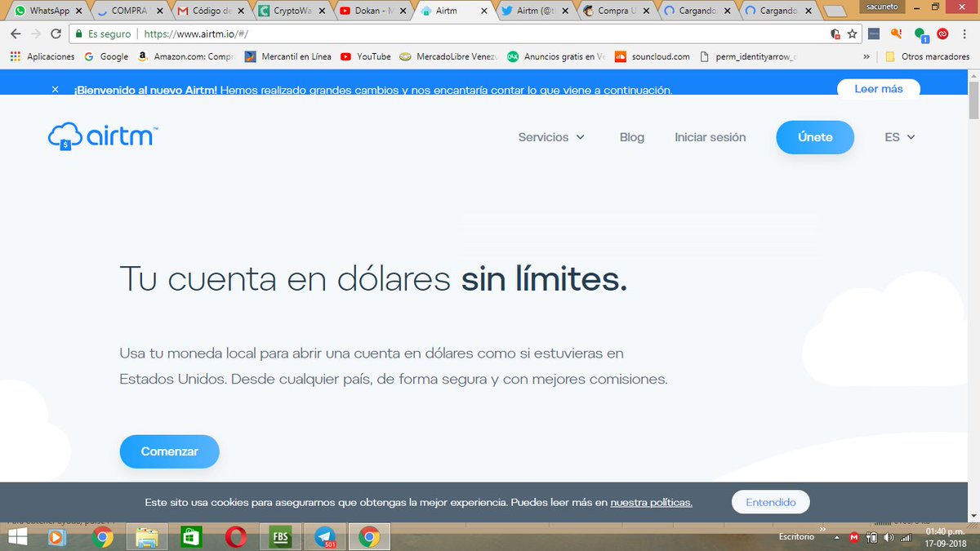980x551 pixels.
Task: Reload the page with the refresh icon
Action: 56,34
